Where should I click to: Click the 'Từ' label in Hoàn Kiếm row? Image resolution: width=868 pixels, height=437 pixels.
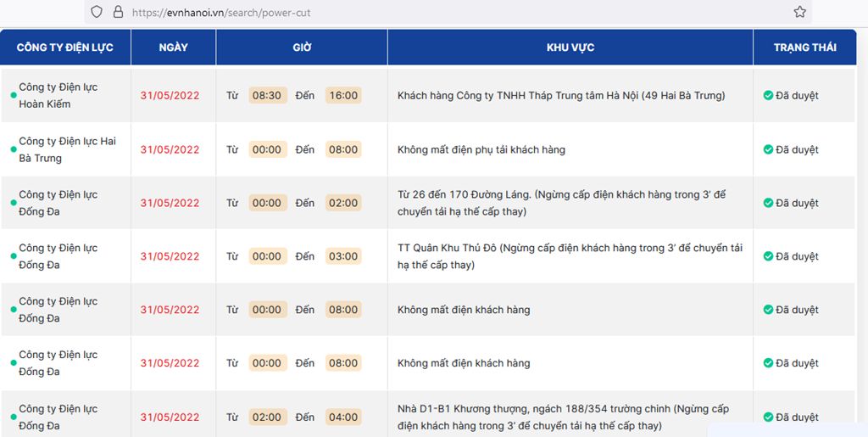(x=232, y=96)
